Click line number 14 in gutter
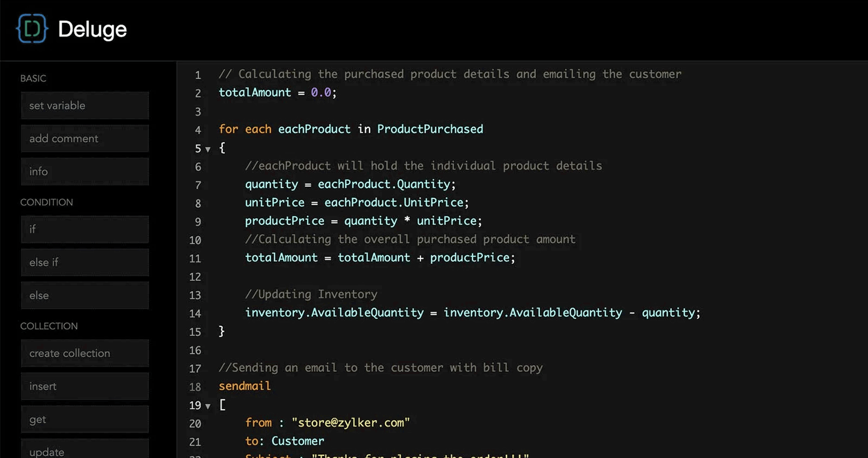Screen dimensions: 868x458 tap(195, 314)
